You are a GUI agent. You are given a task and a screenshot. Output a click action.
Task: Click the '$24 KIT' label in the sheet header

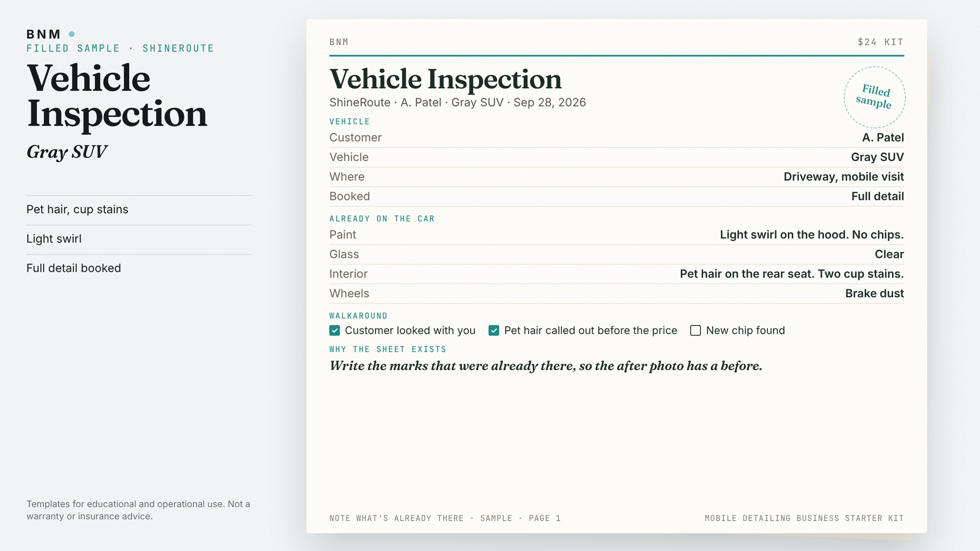pyautogui.click(x=880, y=42)
